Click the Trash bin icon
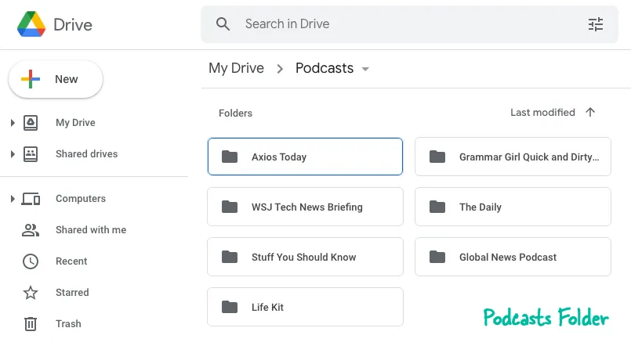Viewport: 631px width, 364px height. tap(31, 324)
